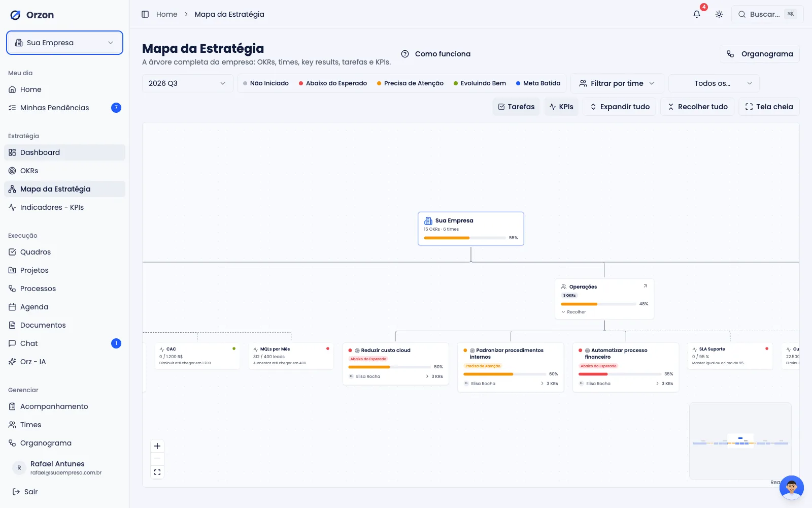Open Dashboard in the sidebar

tap(64, 152)
